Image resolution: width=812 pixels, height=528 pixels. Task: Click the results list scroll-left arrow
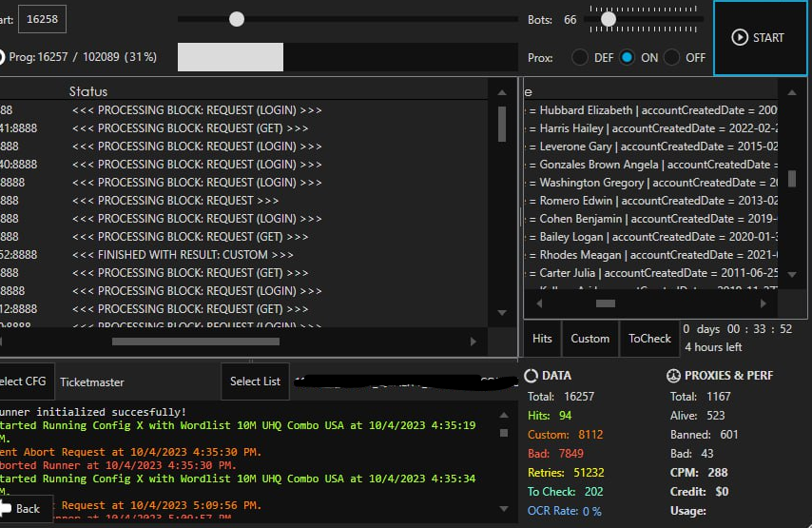point(539,303)
